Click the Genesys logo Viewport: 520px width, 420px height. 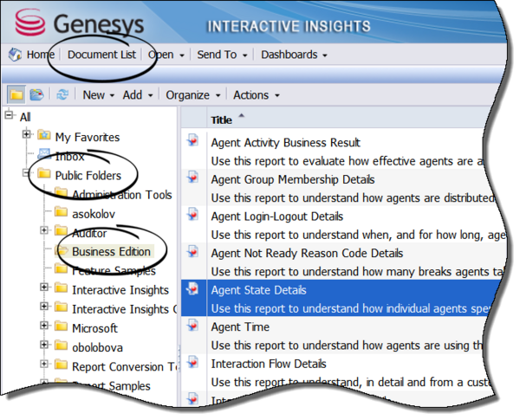pyautogui.click(x=80, y=23)
